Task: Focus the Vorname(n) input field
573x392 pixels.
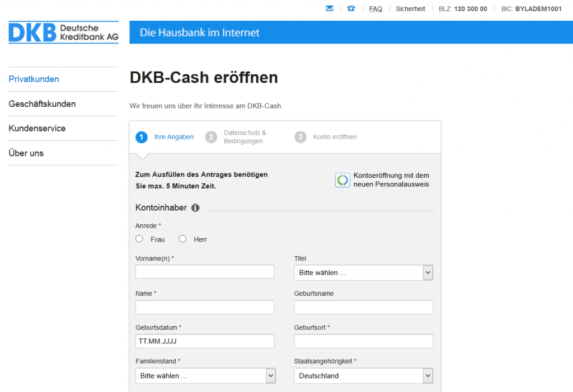Action: [205, 272]
